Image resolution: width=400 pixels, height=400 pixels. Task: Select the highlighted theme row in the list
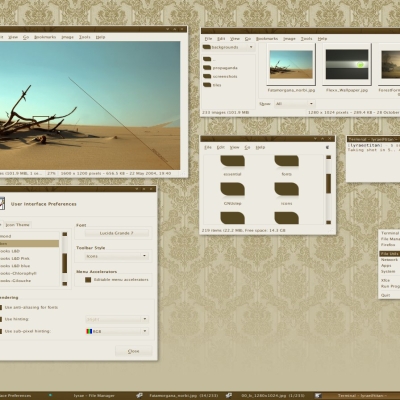coord(29,244)
